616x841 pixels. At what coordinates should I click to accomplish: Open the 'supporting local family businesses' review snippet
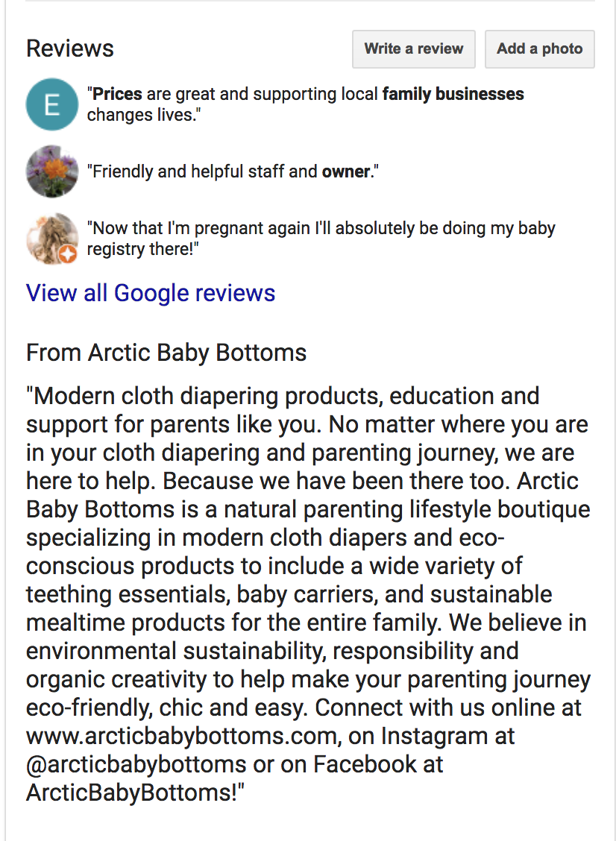point(305,104)
